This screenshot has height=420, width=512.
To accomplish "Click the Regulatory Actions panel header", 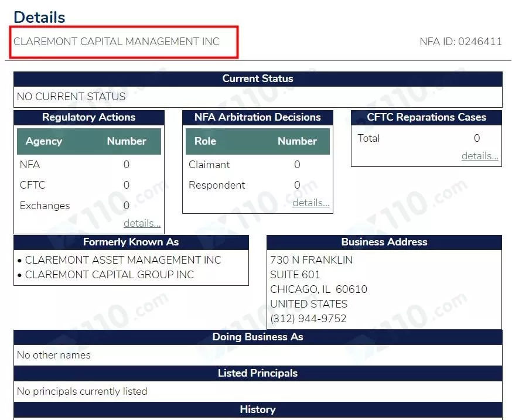I will tap(89, 117).
